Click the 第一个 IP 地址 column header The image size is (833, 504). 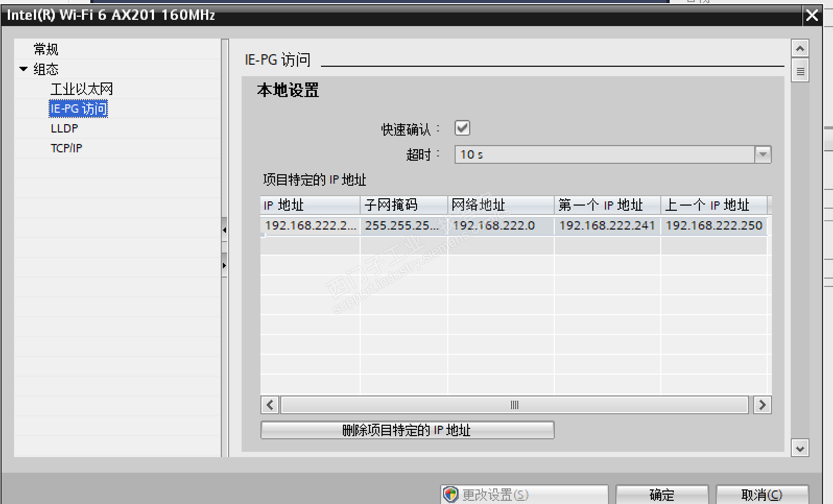608,205
